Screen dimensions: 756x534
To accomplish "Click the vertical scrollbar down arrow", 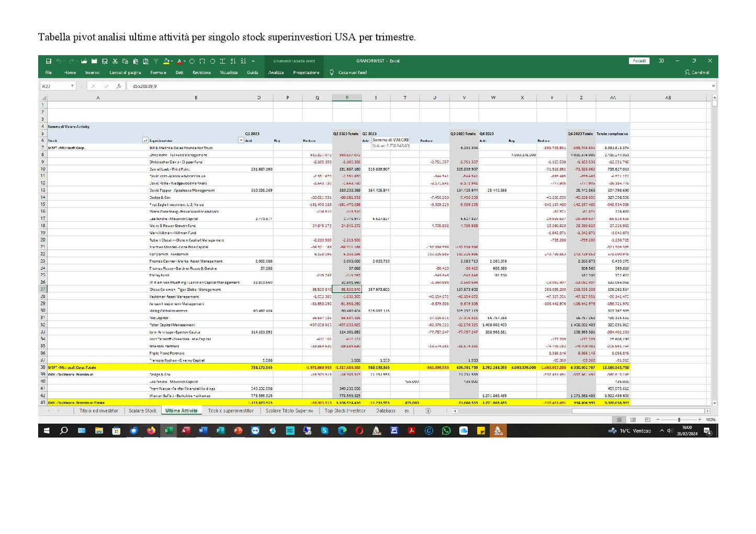I will click(715, 403).
